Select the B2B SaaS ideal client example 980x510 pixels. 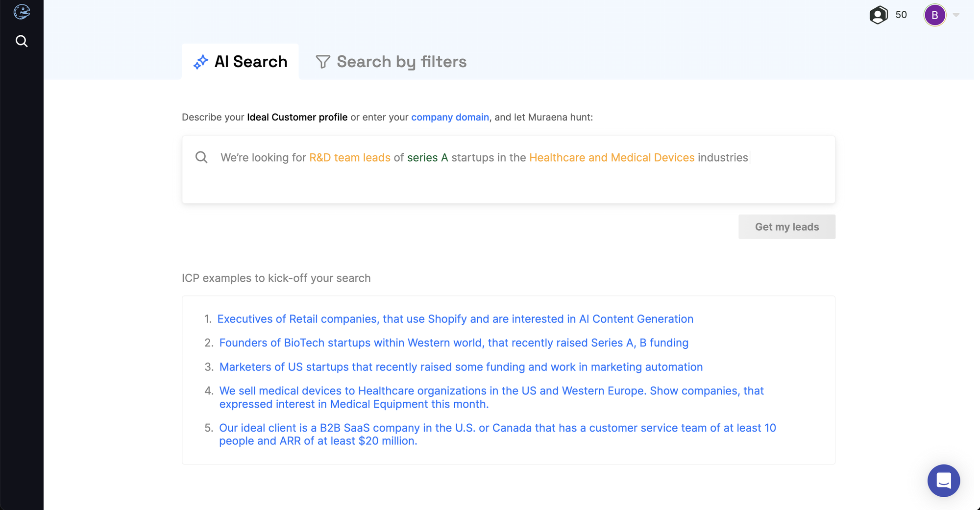coord(497,434)
